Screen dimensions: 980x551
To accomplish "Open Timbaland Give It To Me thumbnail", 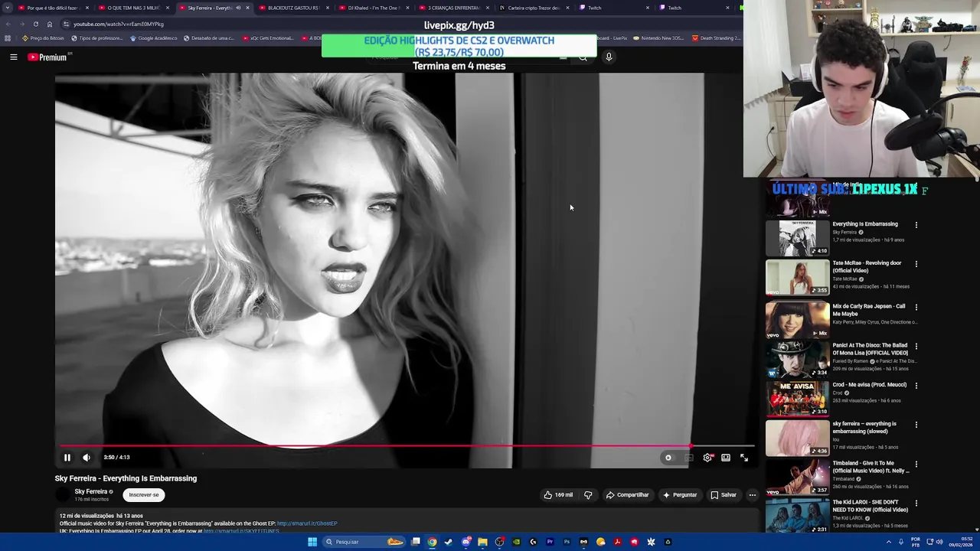I will click(797, 477).
